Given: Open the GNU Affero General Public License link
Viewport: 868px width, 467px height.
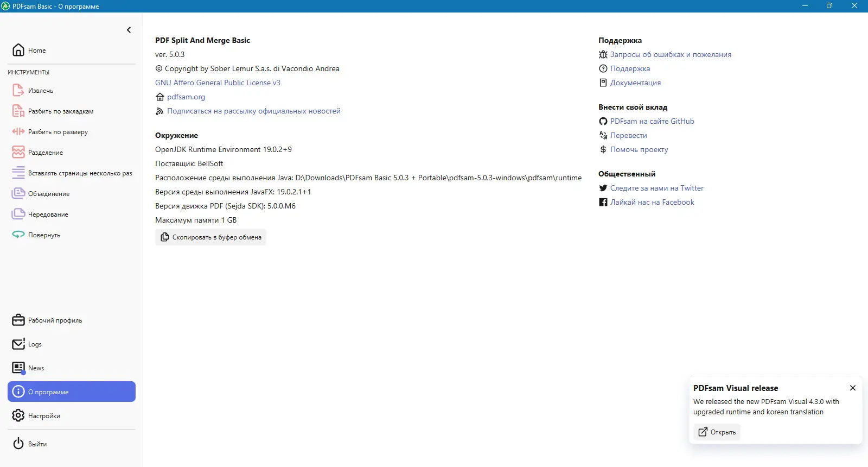Looking at the screenshot, I should [218, 83].
